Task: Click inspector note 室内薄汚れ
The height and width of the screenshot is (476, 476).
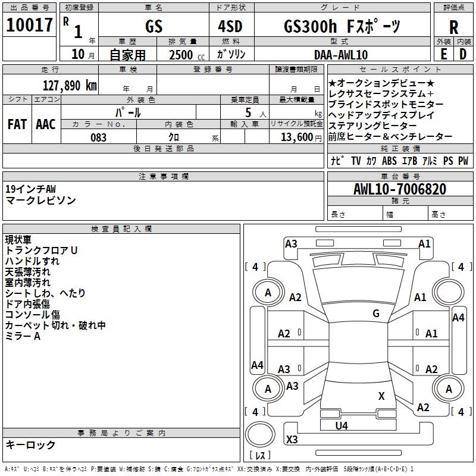Action: click(x=27, y=283)
